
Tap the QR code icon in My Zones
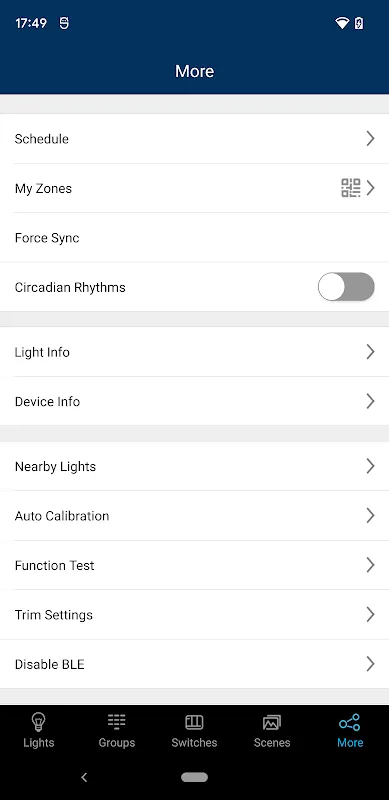tap(351, 188)
